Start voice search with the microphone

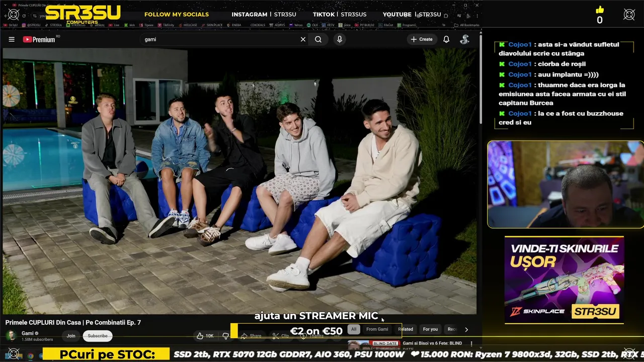pos(340,39)
